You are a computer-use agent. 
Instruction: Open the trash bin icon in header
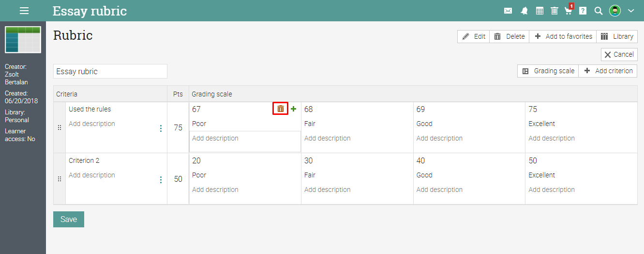click(554, 11)
